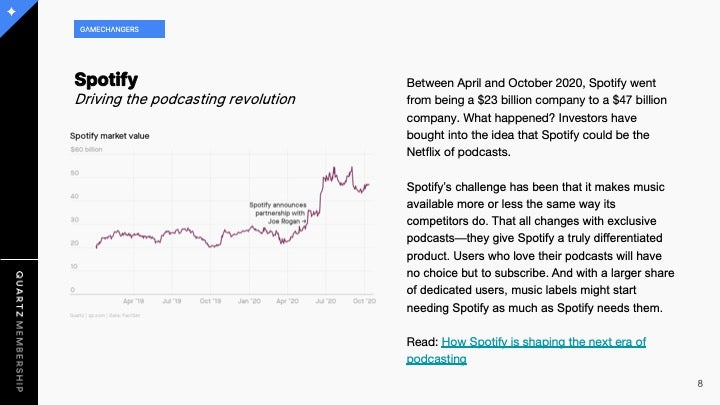This screenshot has height=405, width=720.
Task: Click the first paragraph about $23 billion company
Action: point(537,118)
